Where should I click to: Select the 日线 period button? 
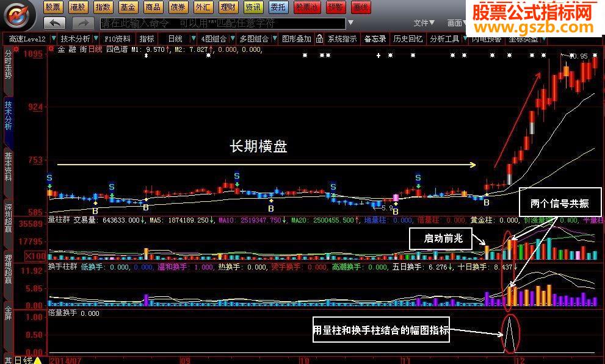tap(176, 38)
